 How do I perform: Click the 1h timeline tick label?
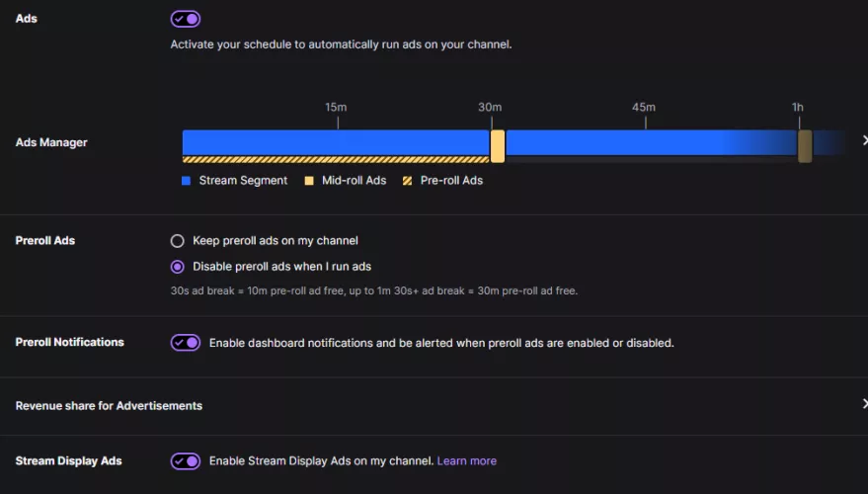[797, 107]
